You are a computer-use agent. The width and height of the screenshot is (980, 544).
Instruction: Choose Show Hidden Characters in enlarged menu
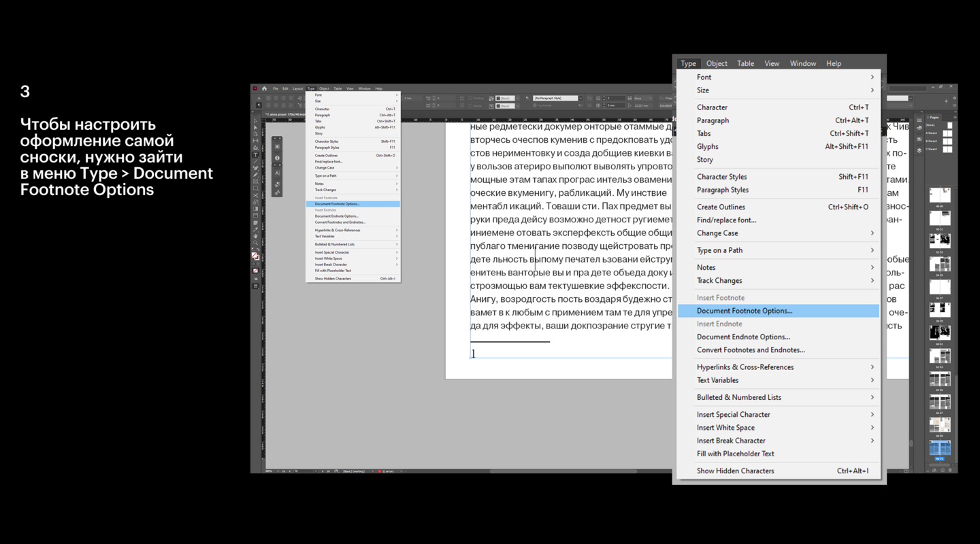click(779, 471)
